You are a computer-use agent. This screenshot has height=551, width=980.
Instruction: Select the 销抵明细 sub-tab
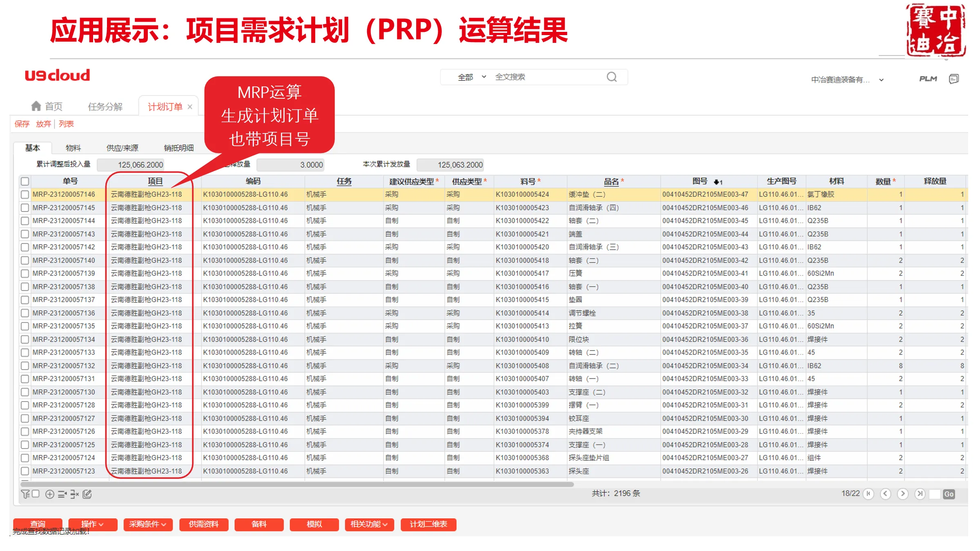(x=179, y=148)
